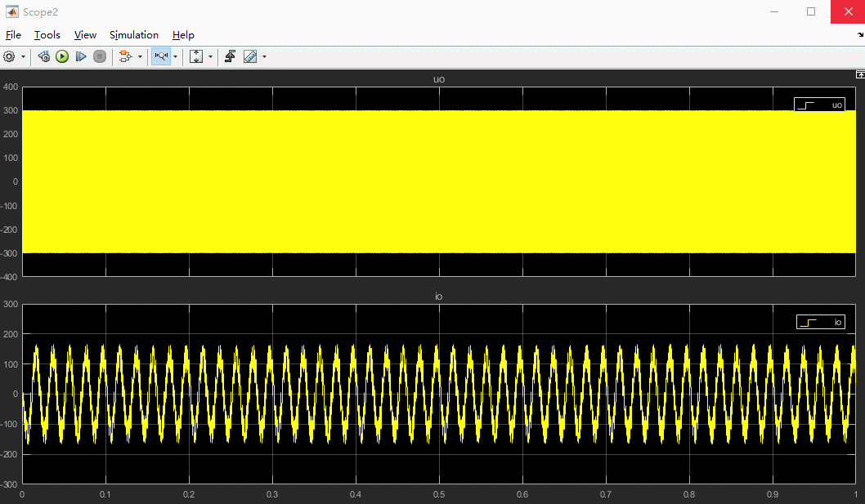Click the io plot title

pyautogui.click(x=438, y=297)
